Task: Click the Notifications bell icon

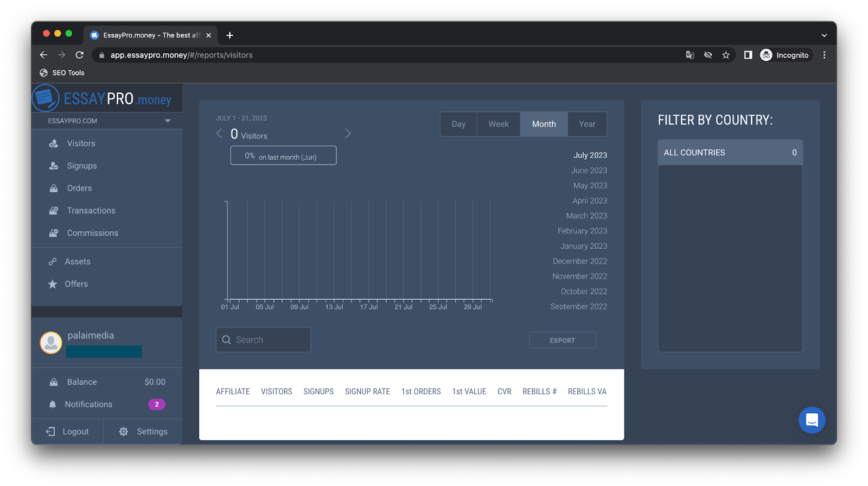Action: point(53,405)
